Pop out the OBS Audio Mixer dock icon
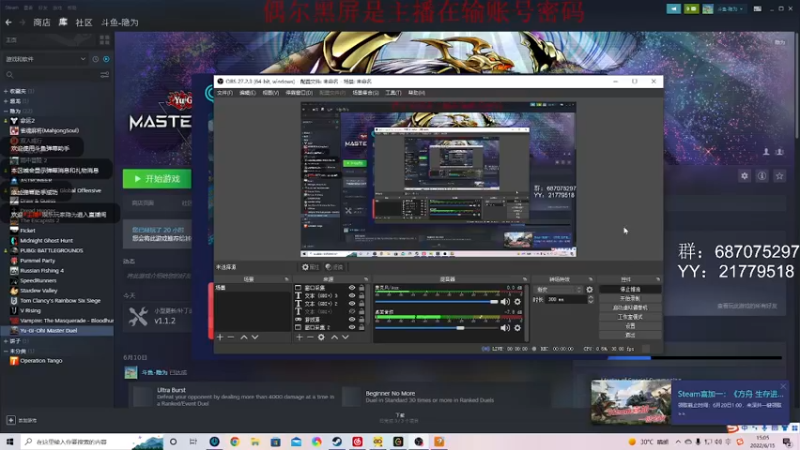Screen dimensions: 800x450 (525, 280)
